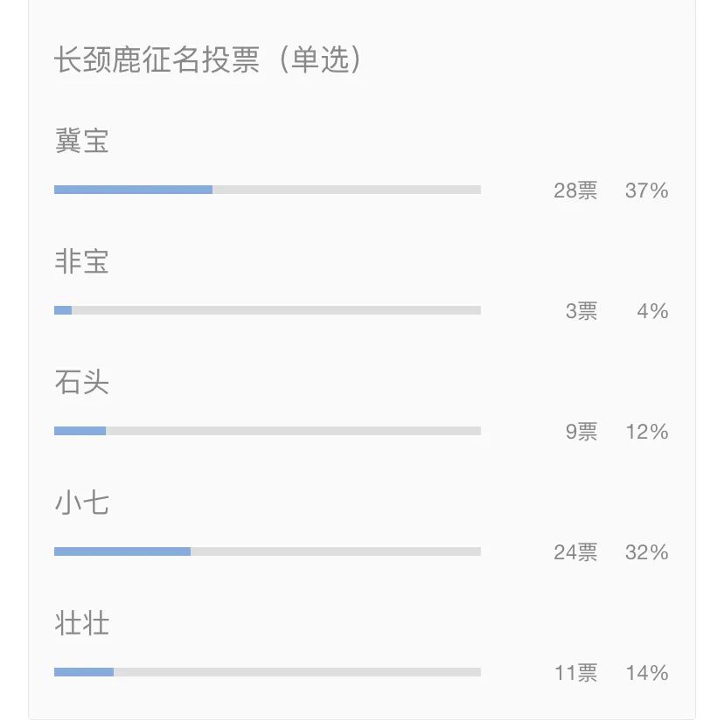Select the 非宝 poll option

click(x=81, y=261)
